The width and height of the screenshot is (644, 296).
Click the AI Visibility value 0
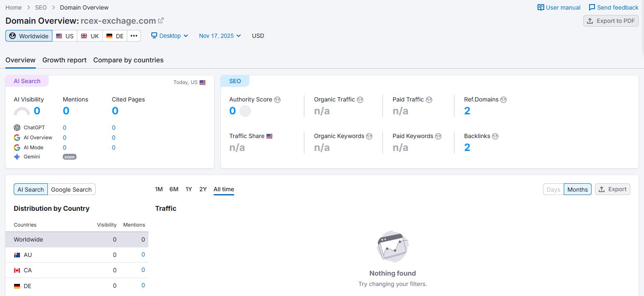[37, 111]
